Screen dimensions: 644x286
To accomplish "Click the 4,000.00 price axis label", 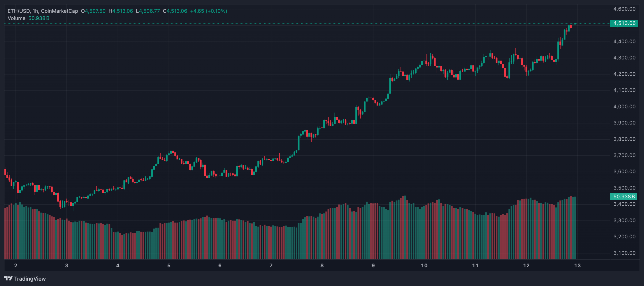I will pyautogui.click(x=624, y=107).
